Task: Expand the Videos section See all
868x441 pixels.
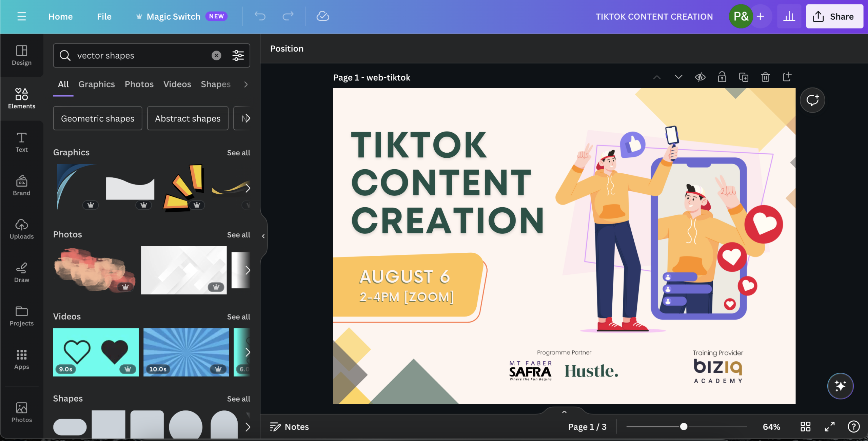Action: [x=238, y=316]
